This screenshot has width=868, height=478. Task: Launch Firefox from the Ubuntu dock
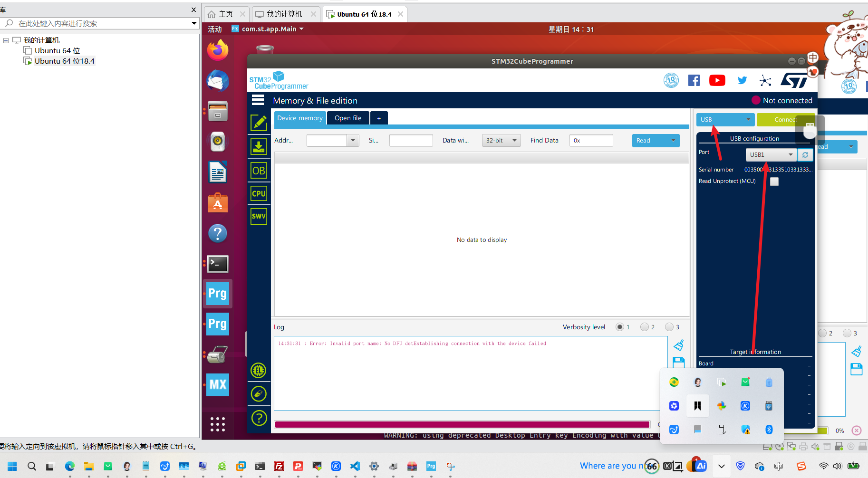coord(218,50)
